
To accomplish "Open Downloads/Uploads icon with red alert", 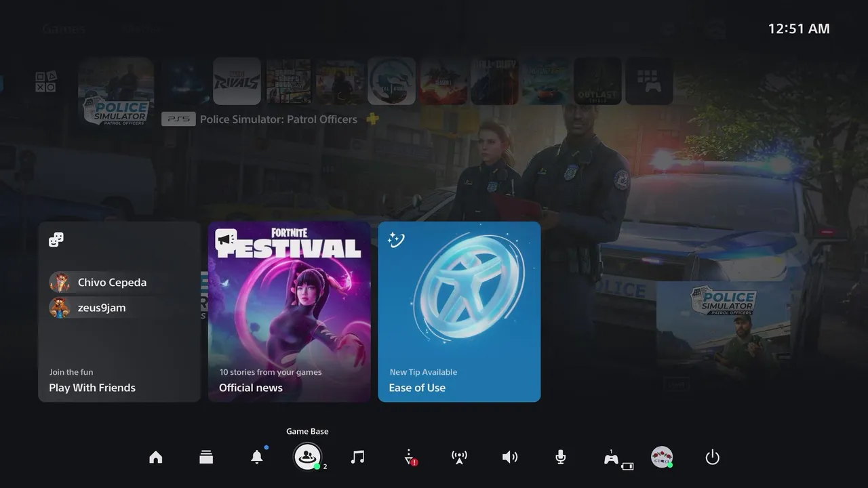I will (x=410, y=457).
